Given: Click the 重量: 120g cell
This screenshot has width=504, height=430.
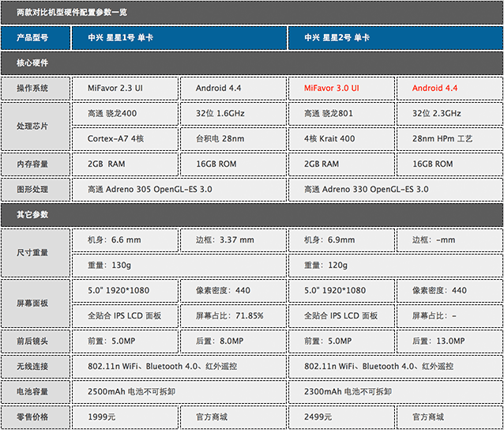Looking at the screenshot, I should tap(396, 266).
